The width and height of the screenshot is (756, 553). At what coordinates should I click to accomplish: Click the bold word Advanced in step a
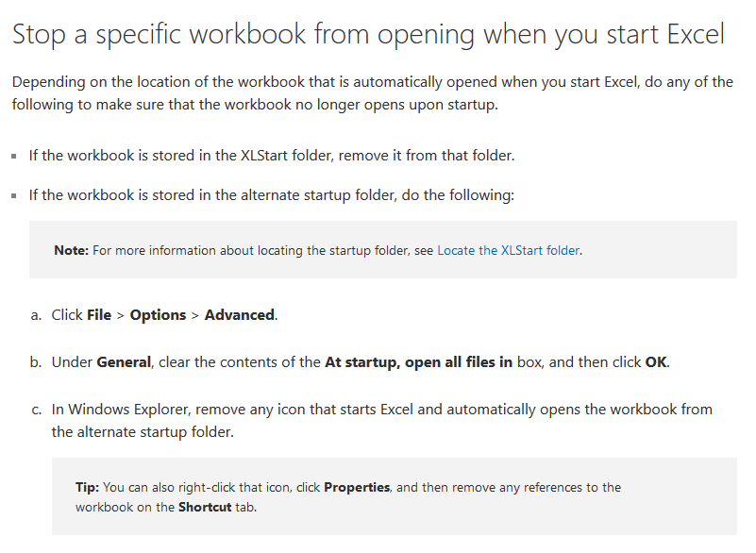point(240,315)
